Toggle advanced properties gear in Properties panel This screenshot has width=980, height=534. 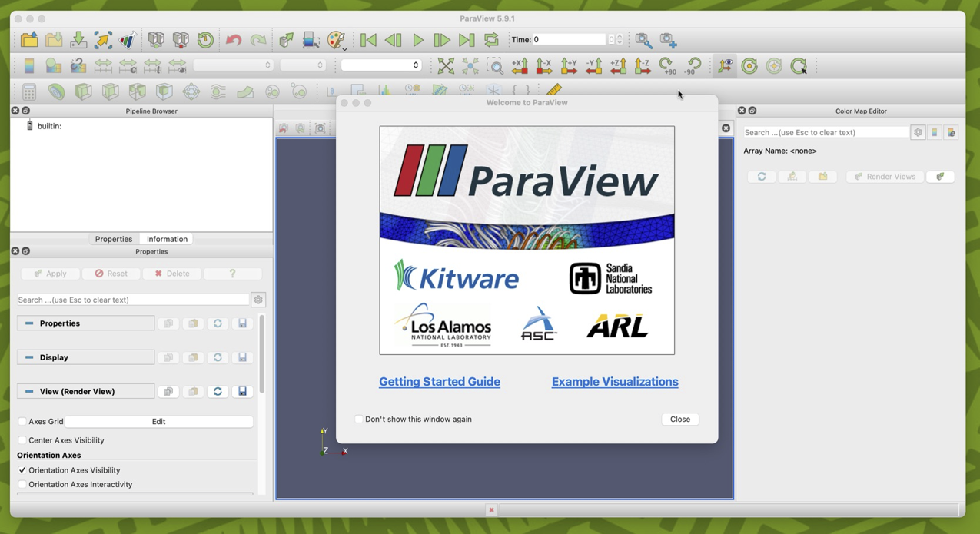click(x=258, y=300)
